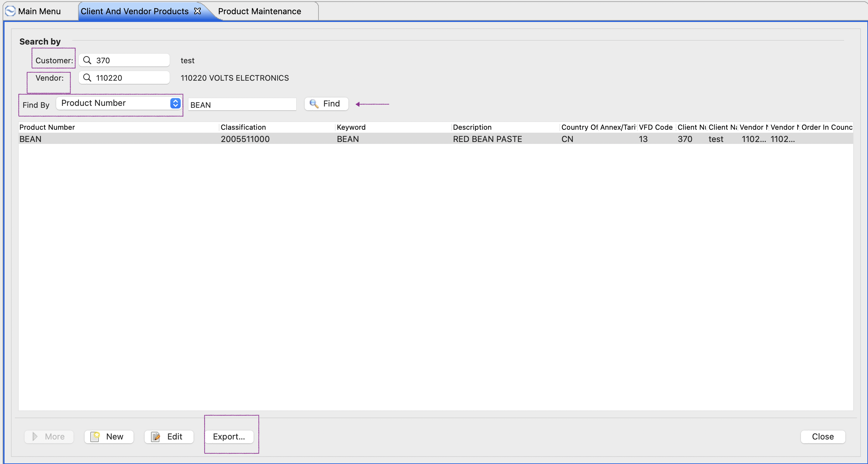Click the New document star icon
Screen dimensions: 868x464
pos(96,436)
